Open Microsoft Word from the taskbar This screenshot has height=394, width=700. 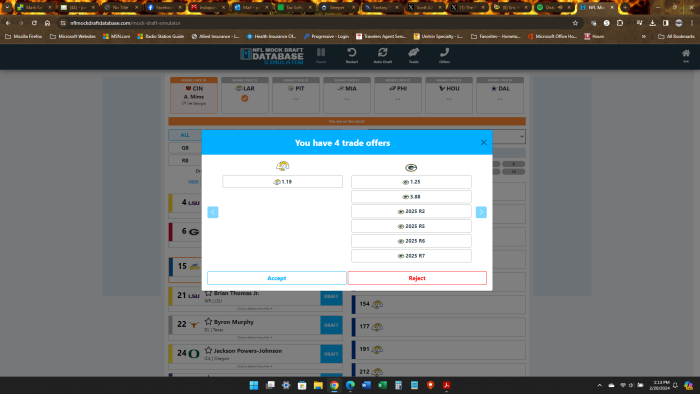pyautogui.click(x=366, y=385)
